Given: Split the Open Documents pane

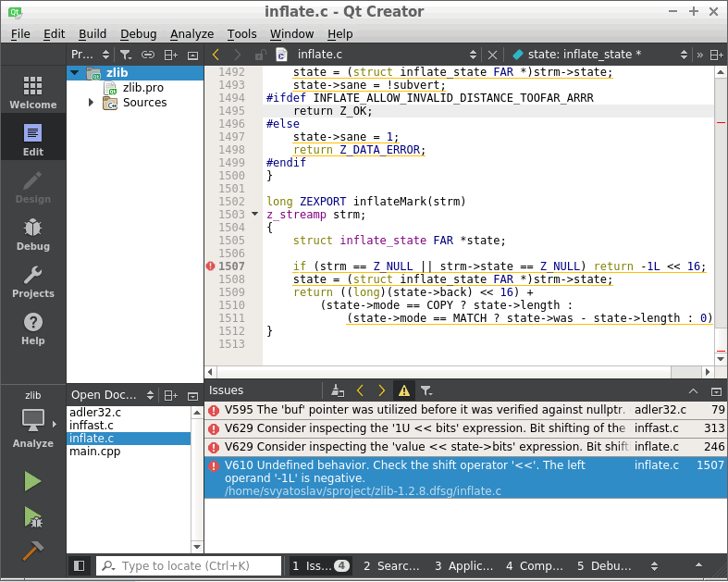Looking at the screenshot, I should tap(171, 395).
